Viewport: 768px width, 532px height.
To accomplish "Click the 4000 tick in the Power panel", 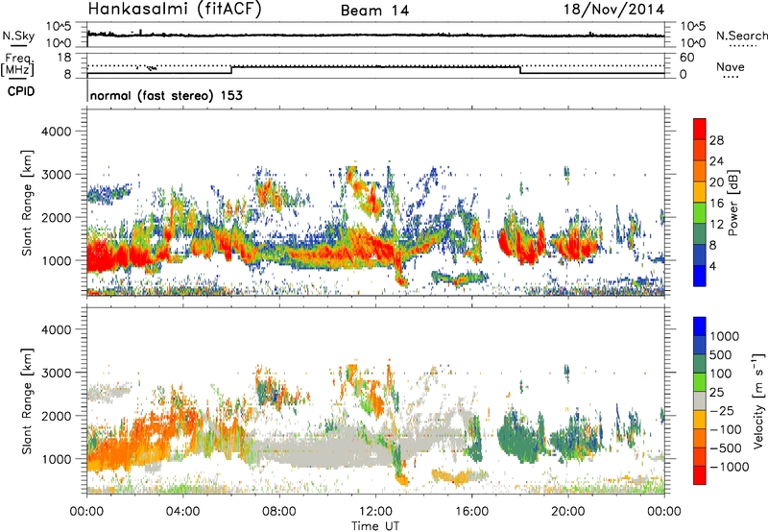I will [x=56, y=132].
